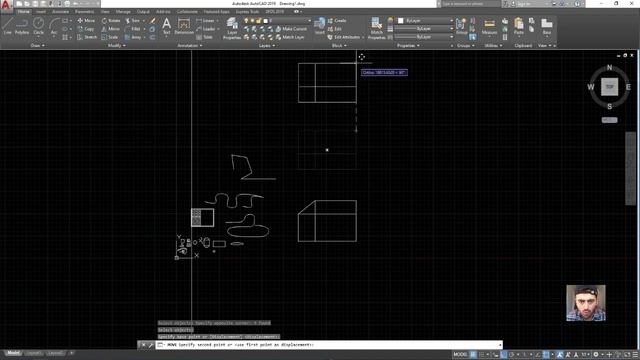Click the Linear dimension button

coord(206,20)
